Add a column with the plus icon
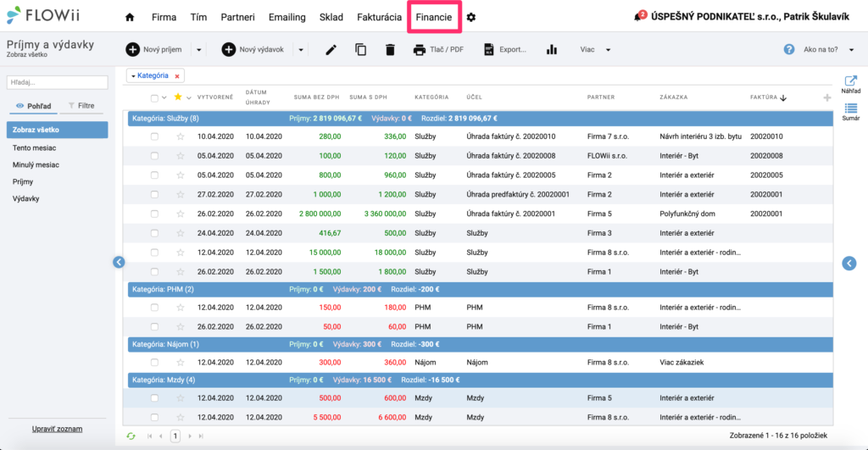868x450 pixels. pyautogui.click(x=827, y=97)
